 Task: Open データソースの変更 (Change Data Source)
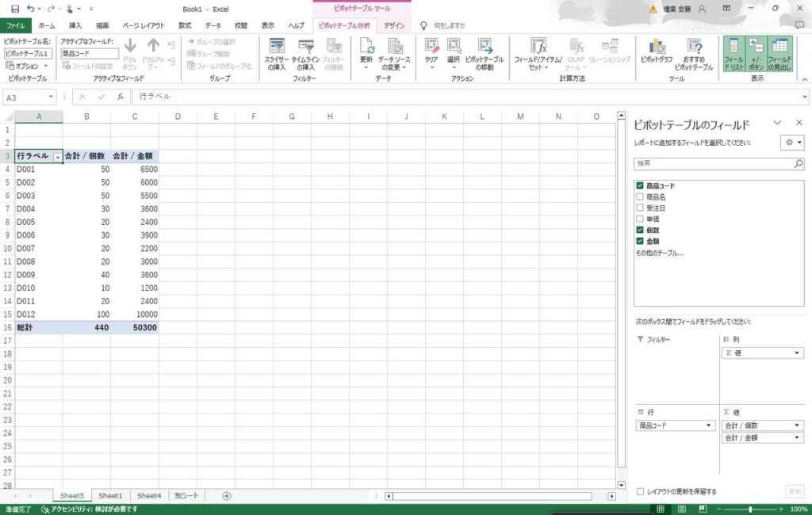[x=394, y=48]
